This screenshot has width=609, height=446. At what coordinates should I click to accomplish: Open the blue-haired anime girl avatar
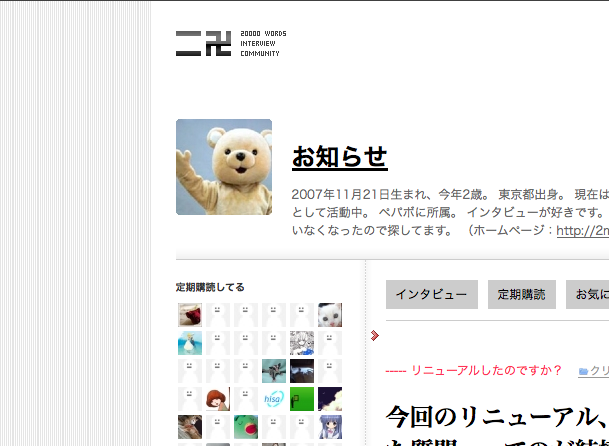pos(330,427)
